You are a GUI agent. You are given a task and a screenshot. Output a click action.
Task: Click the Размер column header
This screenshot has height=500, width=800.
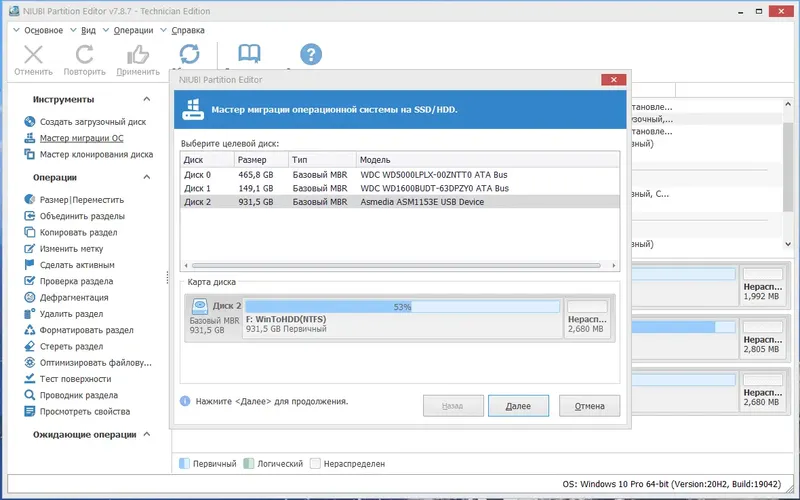[261, 160]
